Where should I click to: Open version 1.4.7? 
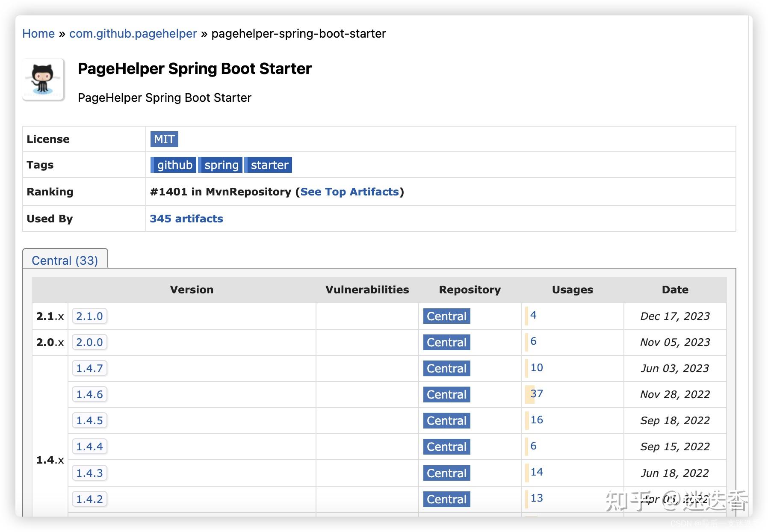tap(89, 368)
